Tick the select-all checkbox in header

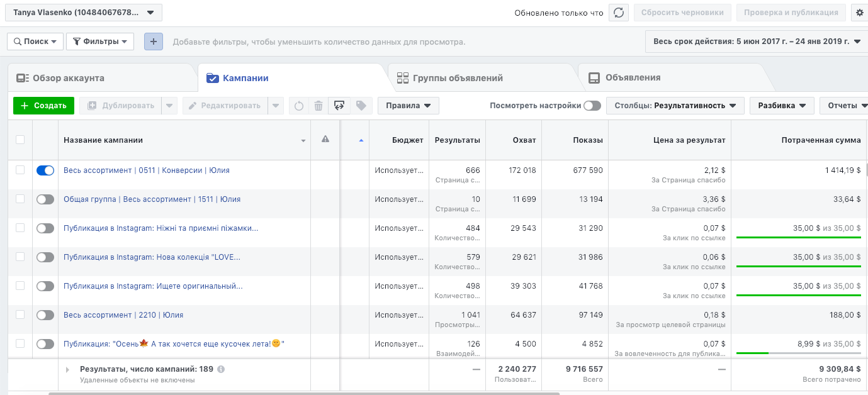coord(20,140)
